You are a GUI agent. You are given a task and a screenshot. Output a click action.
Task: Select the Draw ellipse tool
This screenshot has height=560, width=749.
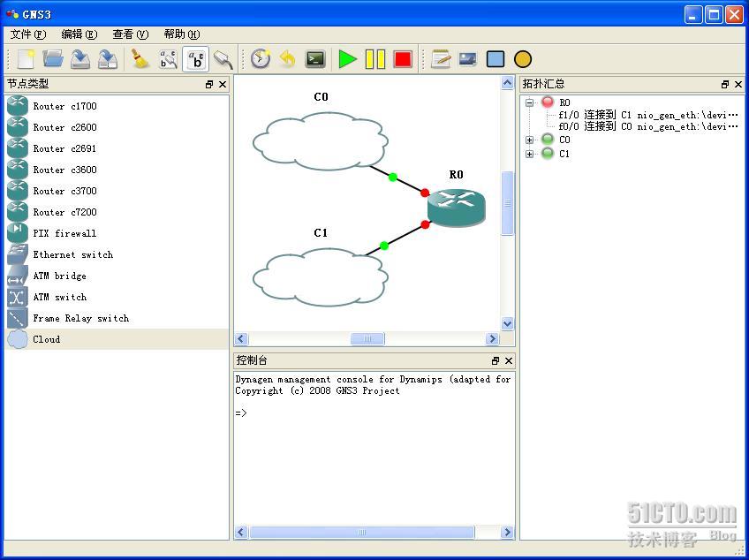click(x=523, y=59)
